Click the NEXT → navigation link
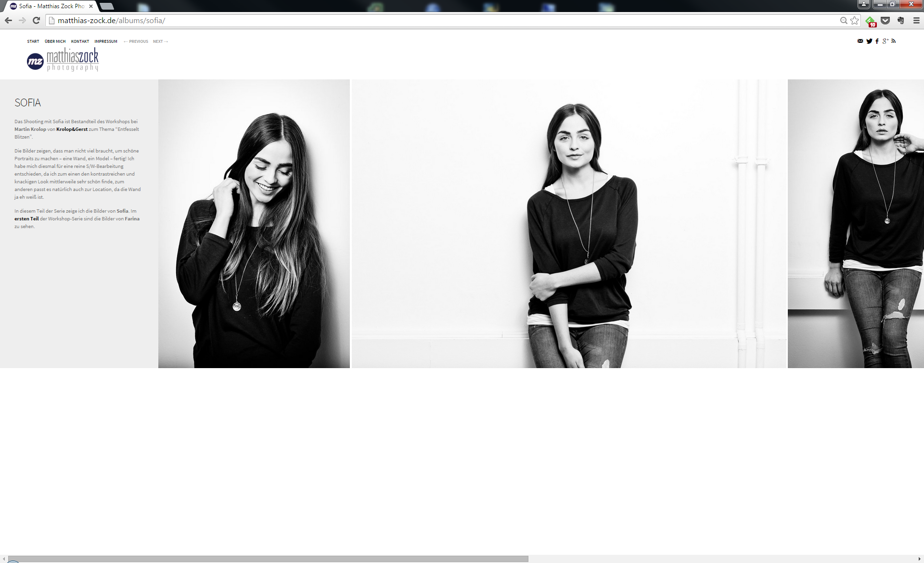 (x=160, y=41)
